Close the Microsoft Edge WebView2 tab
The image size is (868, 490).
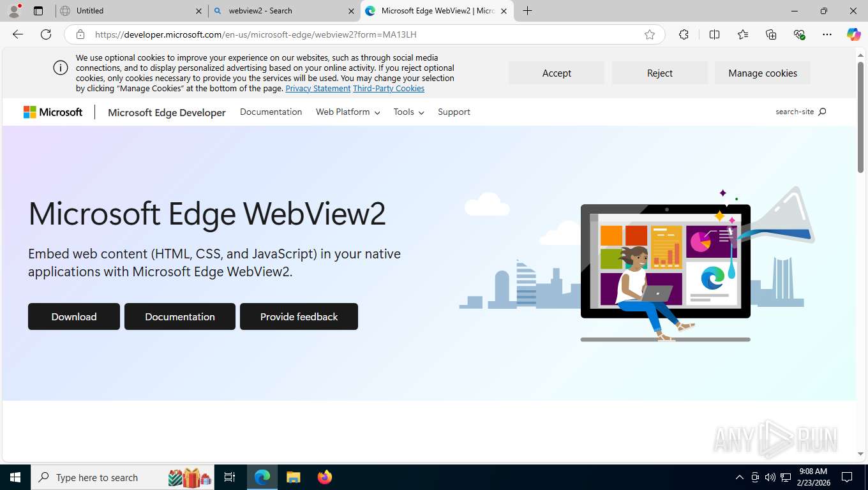pos(504,11)
